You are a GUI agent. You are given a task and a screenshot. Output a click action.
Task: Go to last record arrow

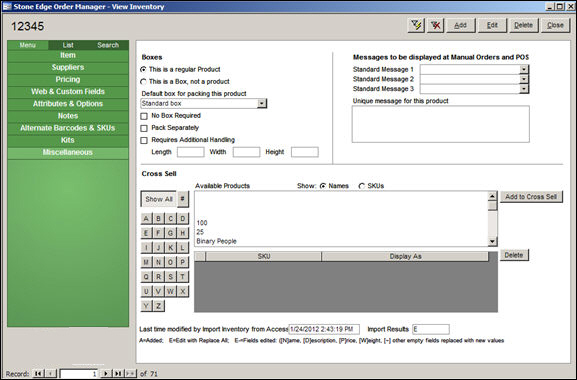(x=118, y=373)
